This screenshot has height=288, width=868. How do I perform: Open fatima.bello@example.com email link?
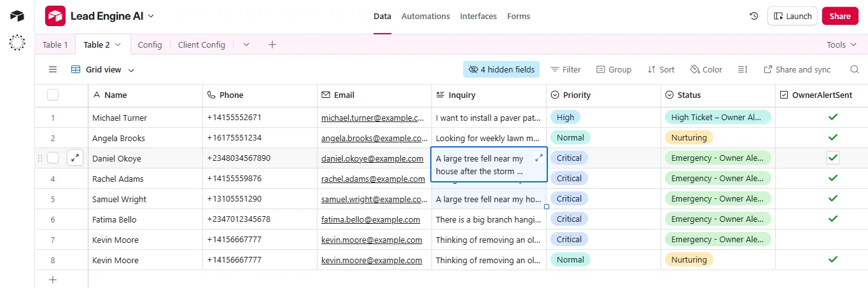[370, 219]
